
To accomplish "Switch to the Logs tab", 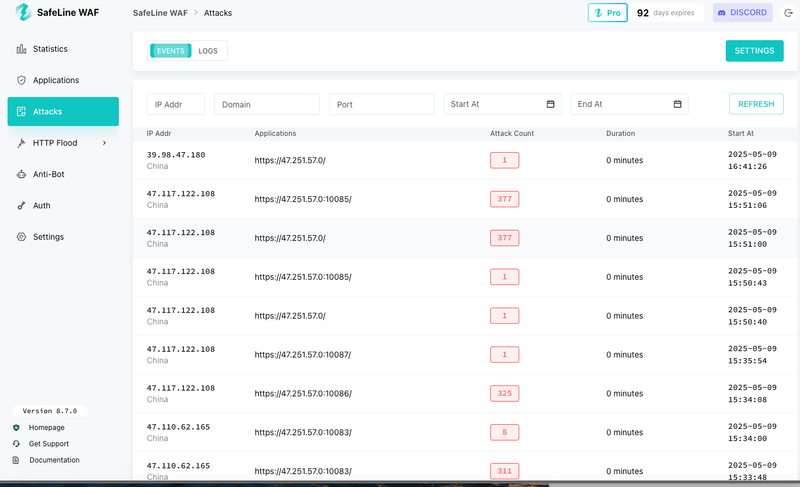I will (208, 50).
